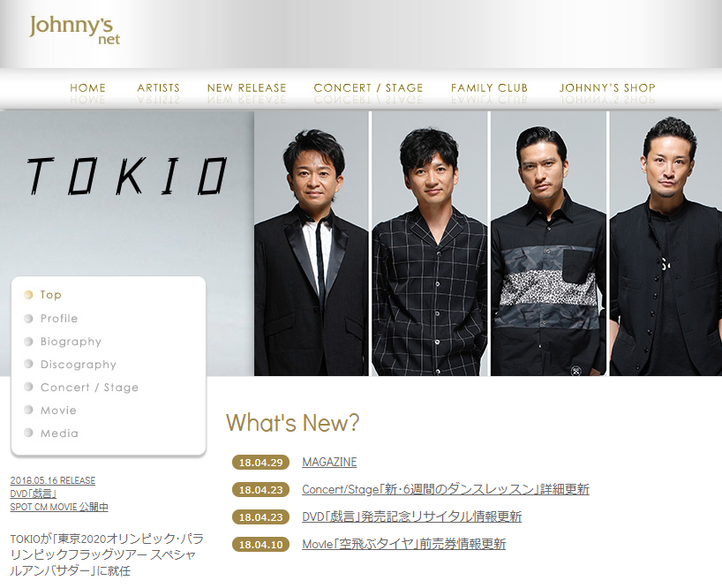
Task: Visit JOHNNY'S SHOP from the top navigation
Action: click(x=607, y=87)
